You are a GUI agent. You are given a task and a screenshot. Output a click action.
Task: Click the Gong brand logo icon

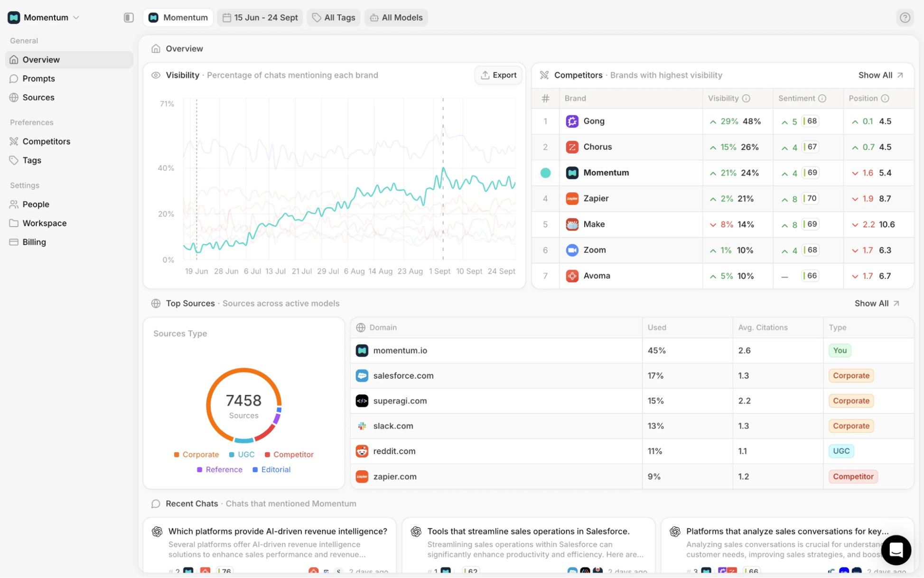click(x=572, y=121)
